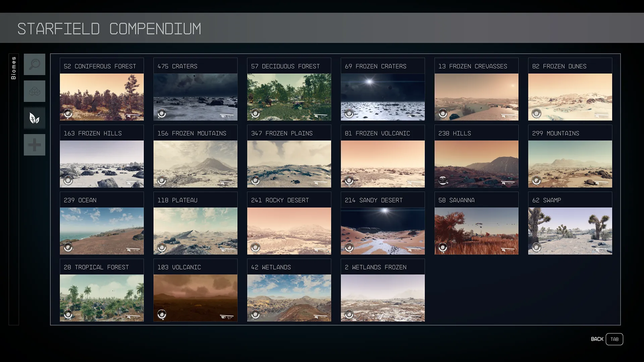Open the Wetlands Frozen biome thumbnail
The height and width of the screenshot is (362, 644).
(383, 298)
